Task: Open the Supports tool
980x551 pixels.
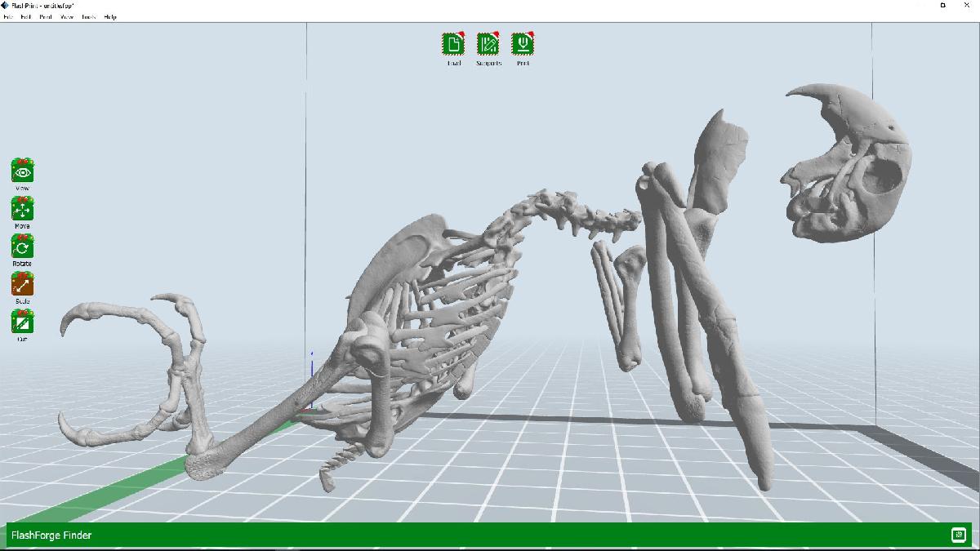Action: point(488,44)
